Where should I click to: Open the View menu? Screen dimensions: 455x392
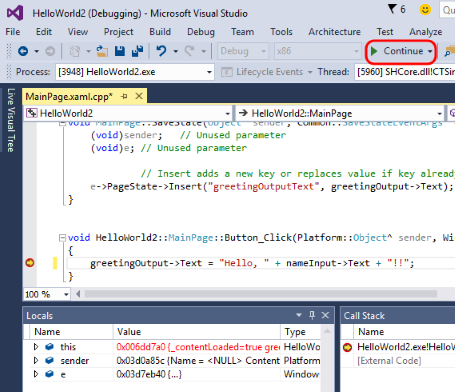point(78,32)
